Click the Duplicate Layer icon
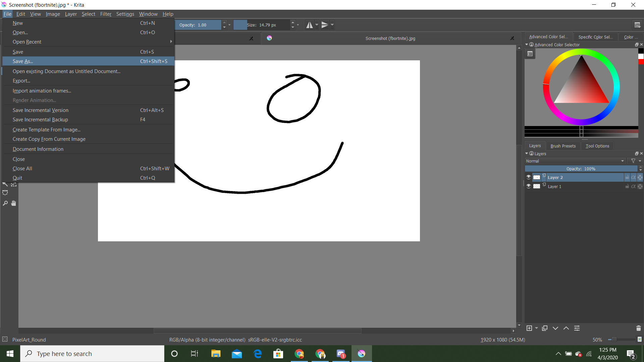 pyautogui.click(x=545, y=328)
